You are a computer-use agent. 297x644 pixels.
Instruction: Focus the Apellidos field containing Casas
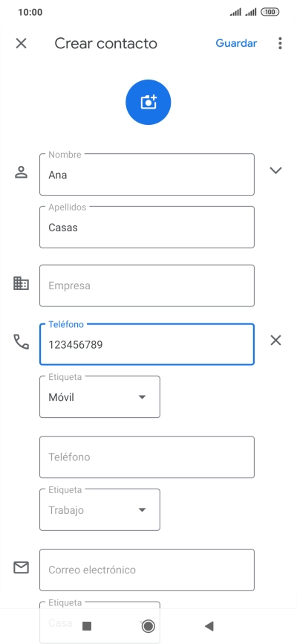coord(147,227)
